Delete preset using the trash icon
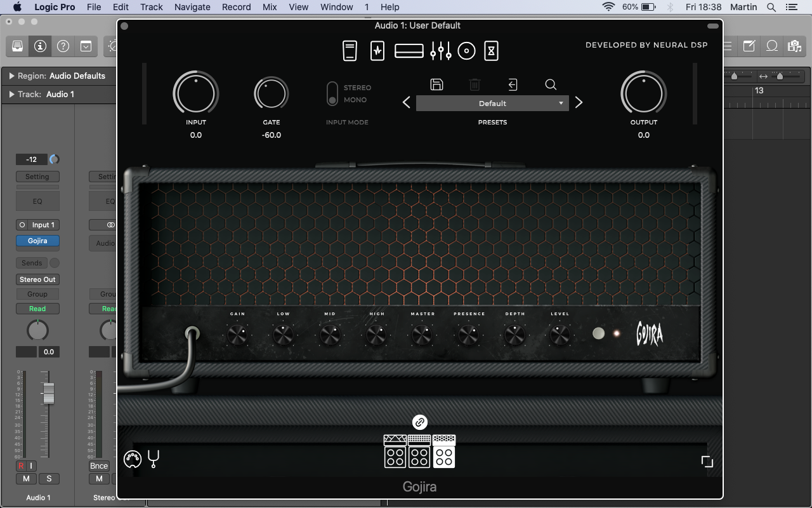This screenshot has height=508, width=812. tap(475, 84)
